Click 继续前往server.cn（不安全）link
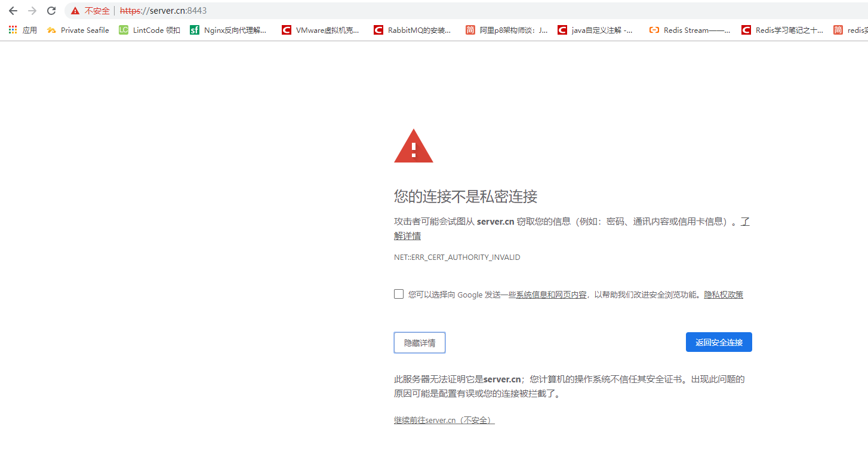This screenshot has width=868, height=469. 444,420
